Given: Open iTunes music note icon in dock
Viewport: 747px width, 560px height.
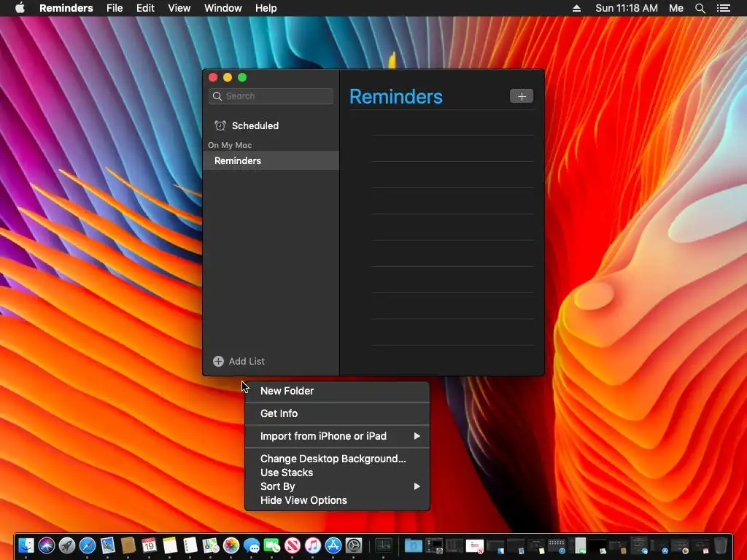Looking at the screenshot, I should click(x=313, y=545).
